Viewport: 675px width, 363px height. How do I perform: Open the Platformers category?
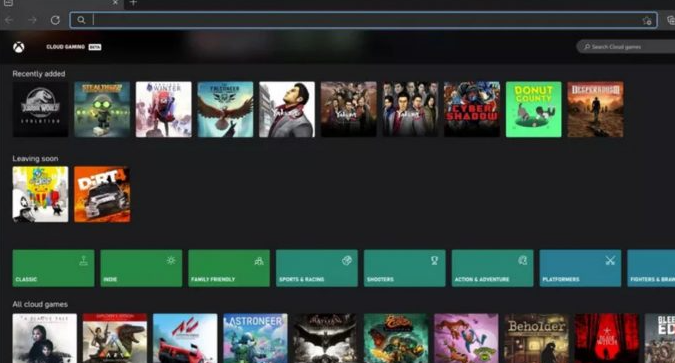[580, 268]
